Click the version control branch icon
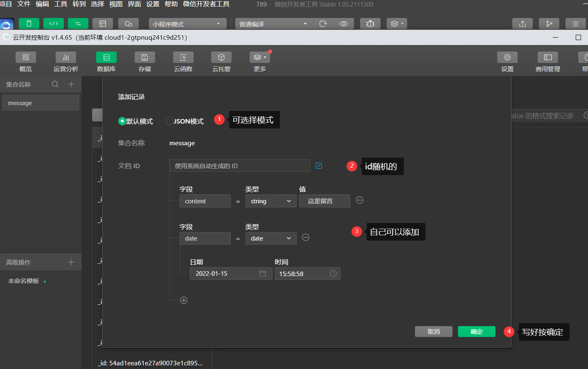Viewport: 588px width, 369px height. tap(549, 23)
